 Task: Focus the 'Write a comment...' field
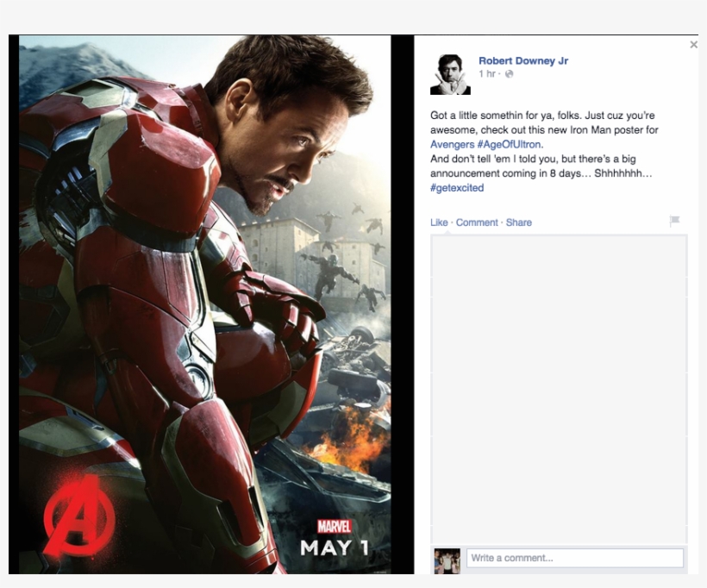(x=575, y=558)
